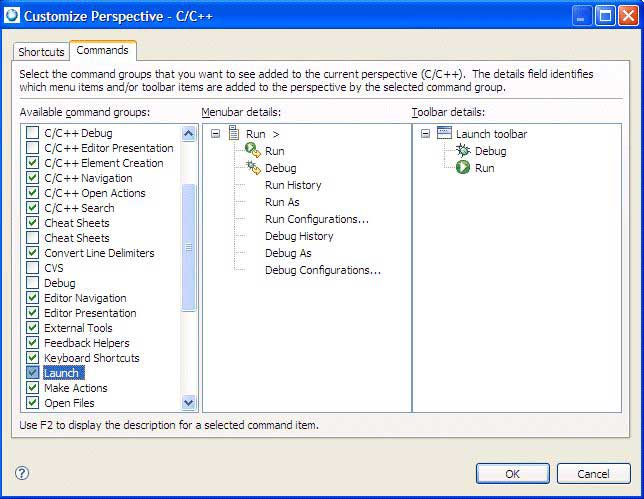Viewport: 644px width, 499px height.
Task: Click the Eclipse icon in the title bar
Action: tap(13, 15)
